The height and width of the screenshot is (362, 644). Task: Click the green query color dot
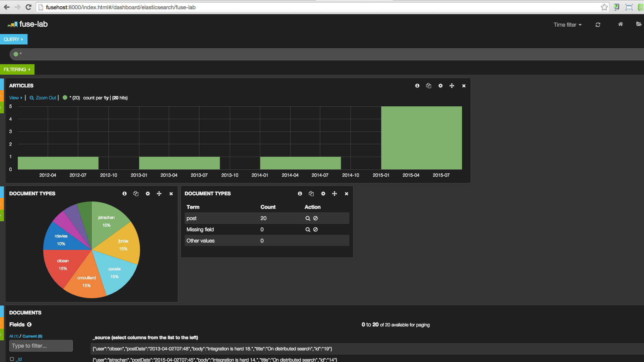point(16,54)
